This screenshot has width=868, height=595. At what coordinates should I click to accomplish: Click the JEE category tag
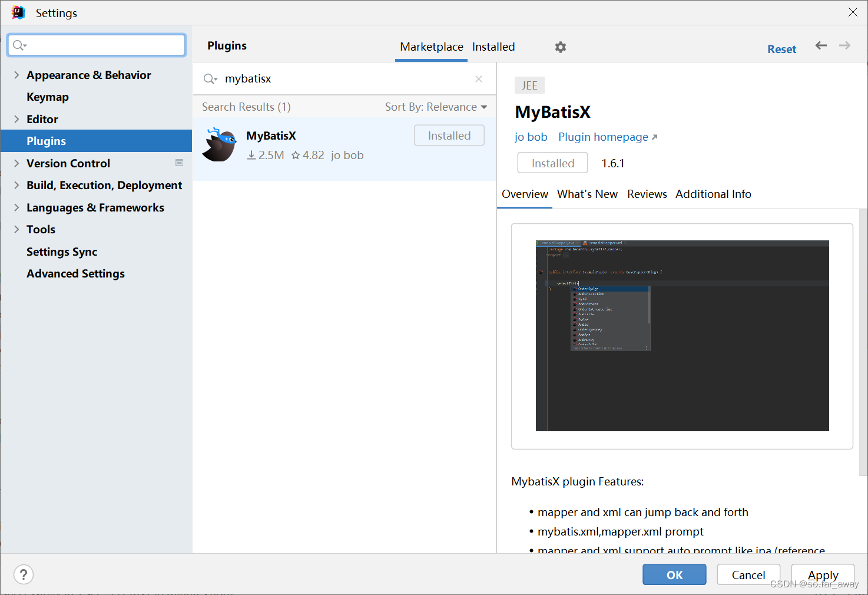tap(529, 85)
